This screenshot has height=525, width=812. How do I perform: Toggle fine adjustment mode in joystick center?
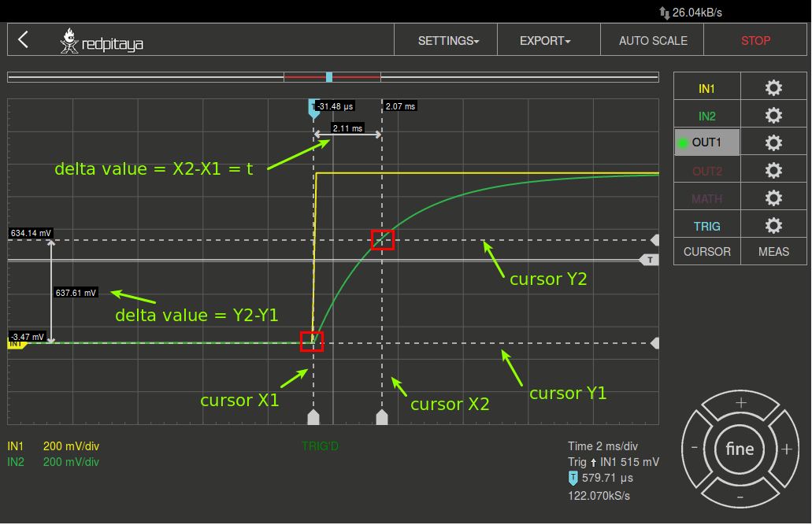pyautogui.click(x=740, y=449)
